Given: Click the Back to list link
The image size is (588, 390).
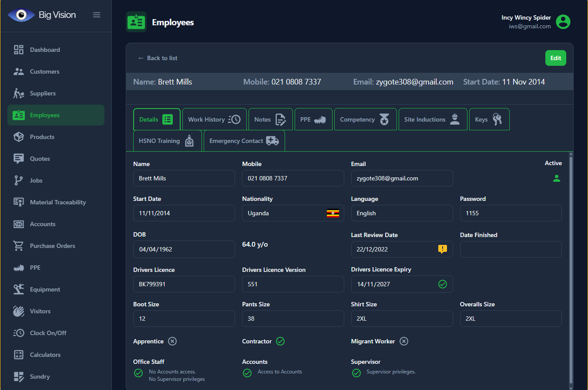Looking at the screenshot, I should (158, 58).
